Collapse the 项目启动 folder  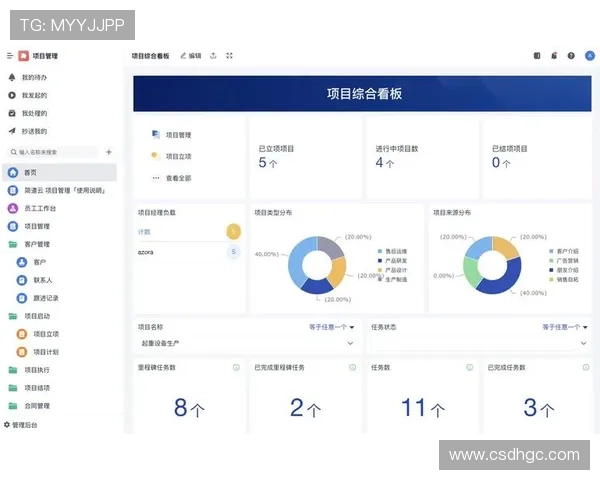(x=13, y=316)
